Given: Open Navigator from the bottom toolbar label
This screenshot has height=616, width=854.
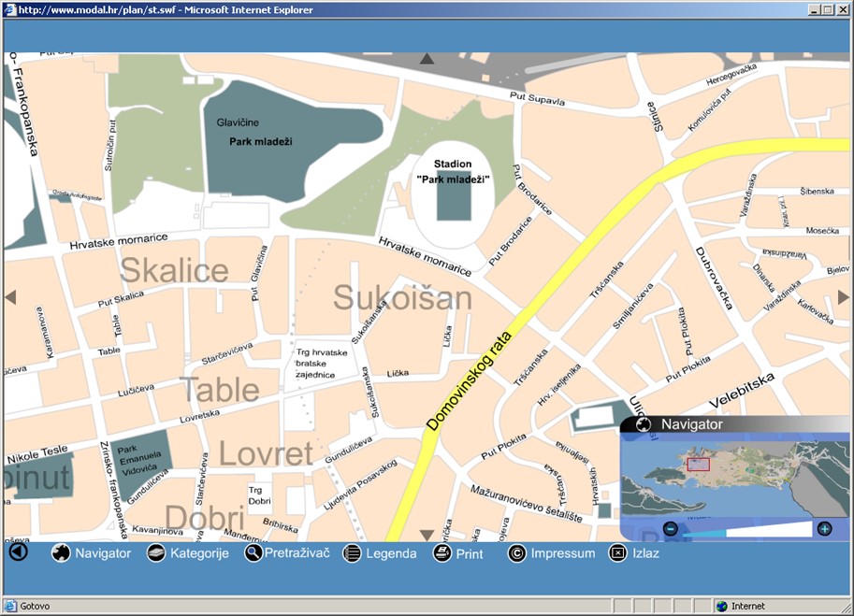Looking at the screenshot, I should coord(103,553).
